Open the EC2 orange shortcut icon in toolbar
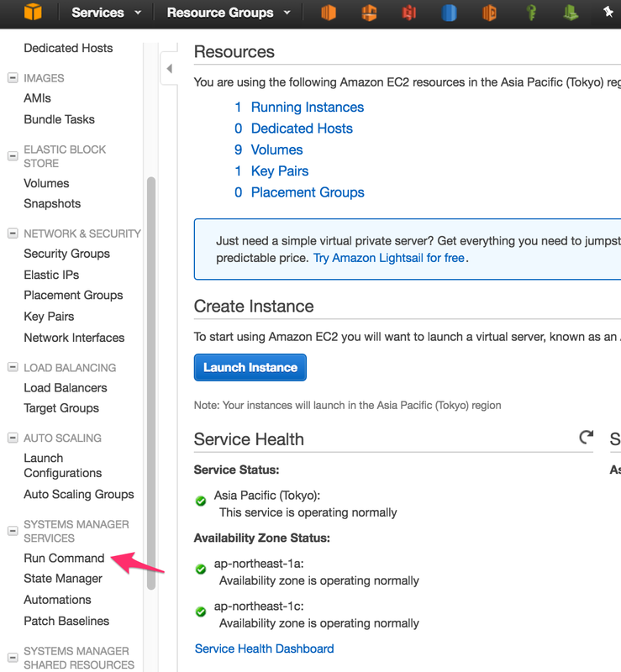621x672 pixels. coord(328,13)
